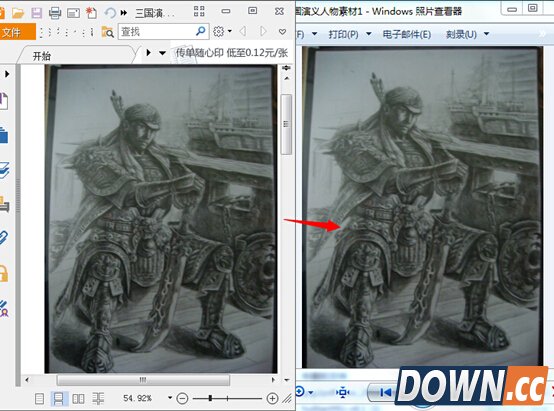The width and height of the screenshot is (554, 411).
Task: Select continuous facing view mode
Action: coord(98,399)
